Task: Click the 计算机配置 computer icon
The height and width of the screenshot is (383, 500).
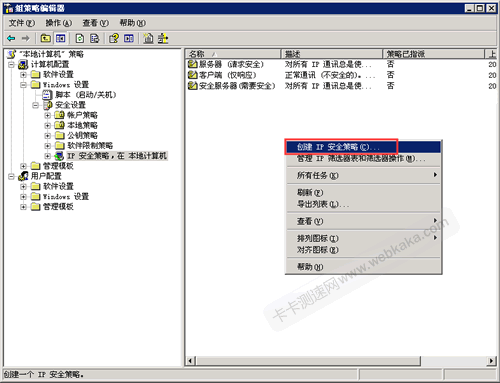Action: (23, 64)
